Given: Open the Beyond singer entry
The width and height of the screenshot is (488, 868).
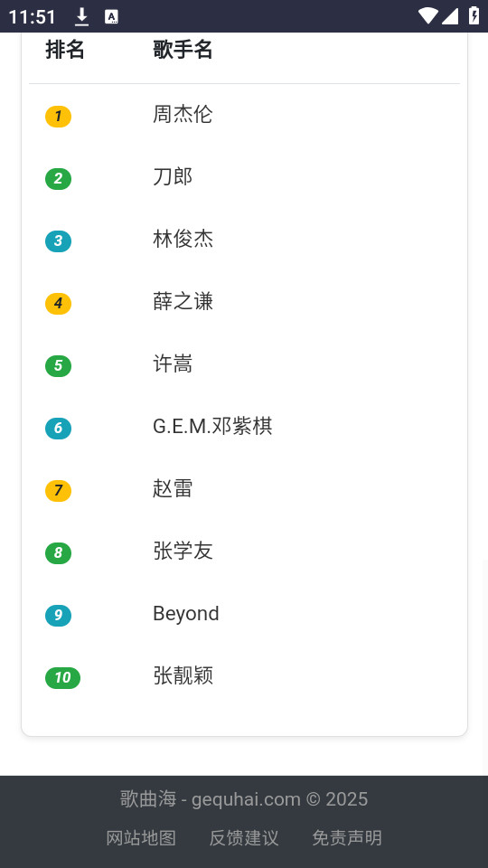Looking at the screenshot, I should [x=186, y=613].
